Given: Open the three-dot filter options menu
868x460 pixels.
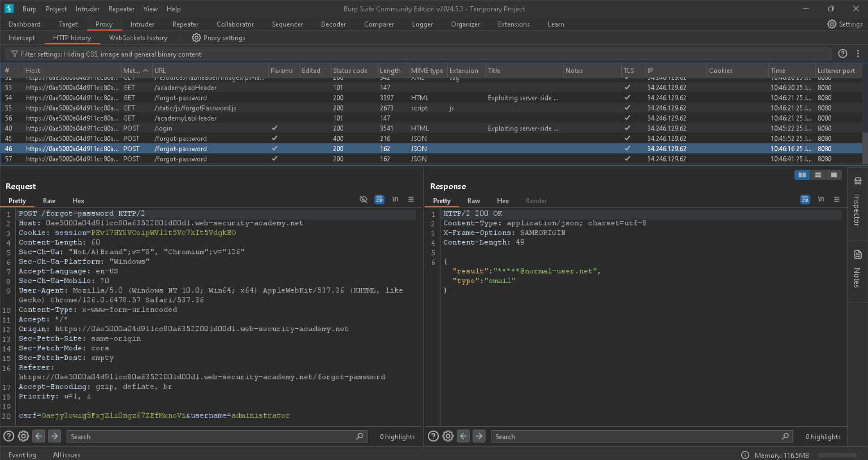Looking at the screenshot, I should pos(858,54).
